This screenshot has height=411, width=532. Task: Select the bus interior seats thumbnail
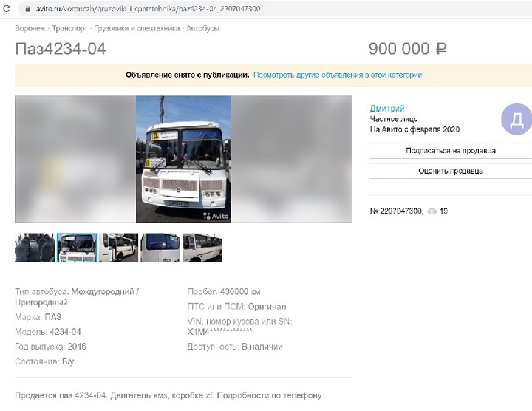click(x=35, y=248)
